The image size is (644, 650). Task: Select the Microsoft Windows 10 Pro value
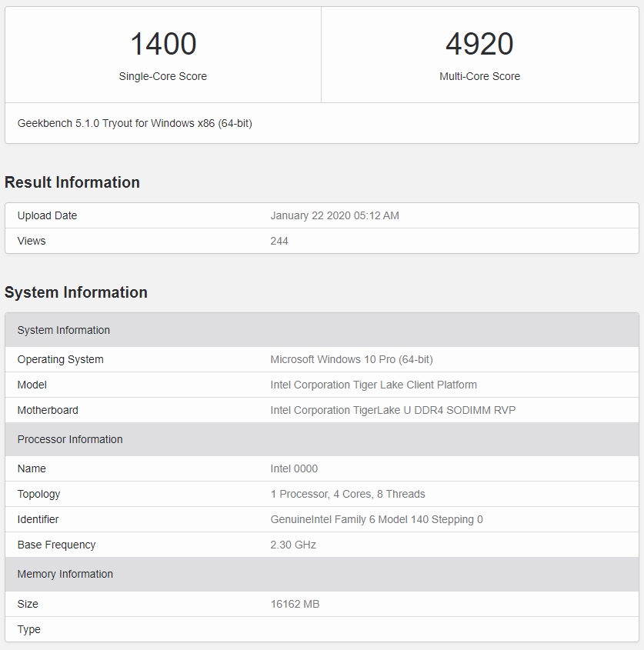[x=352, y=359]
